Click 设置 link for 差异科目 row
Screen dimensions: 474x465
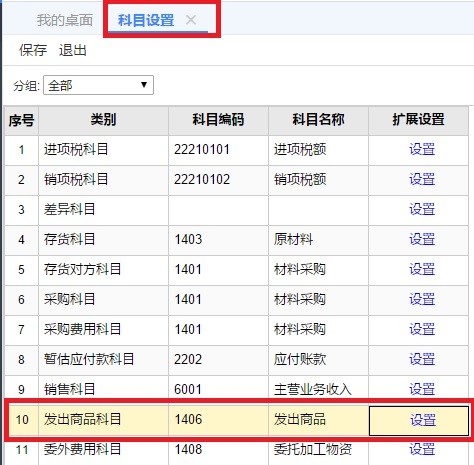(422, 209)
